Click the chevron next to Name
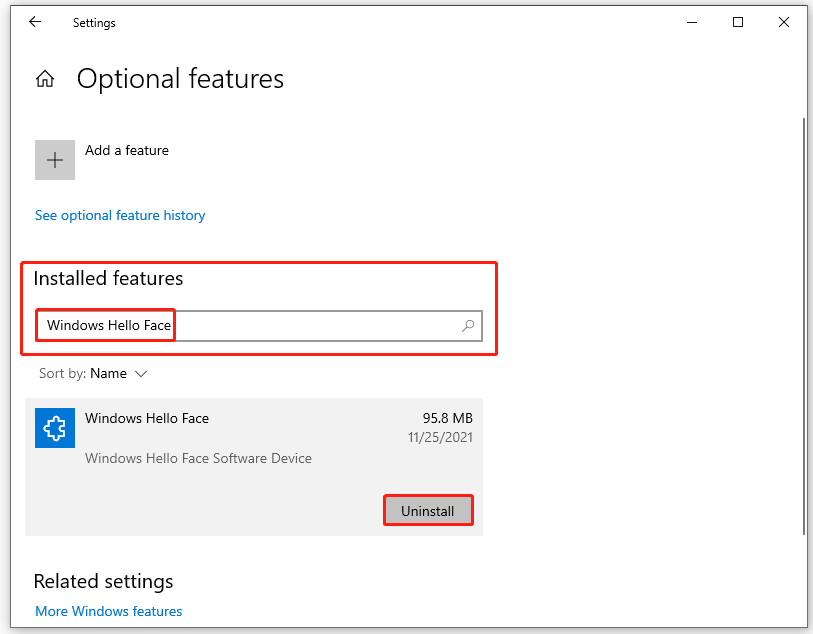Screen dimensions: 813x634 [140, 373]
